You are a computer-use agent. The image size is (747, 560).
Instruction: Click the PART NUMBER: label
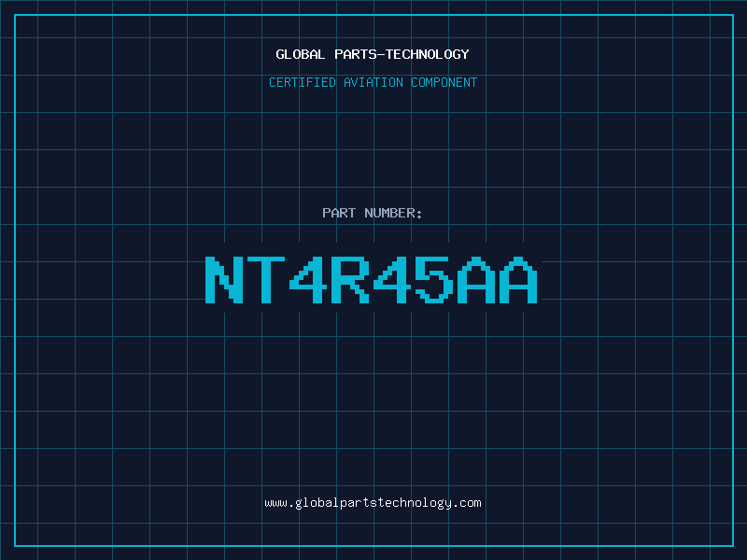372,213
